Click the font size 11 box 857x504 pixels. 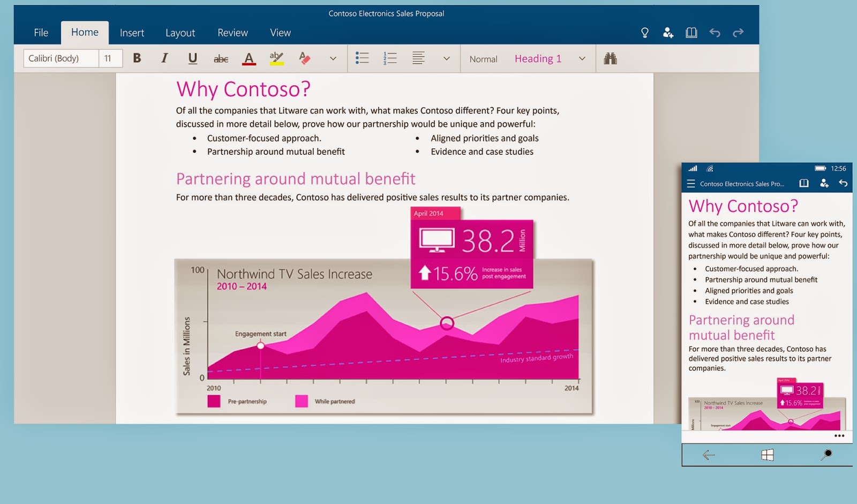click(110, 58)
